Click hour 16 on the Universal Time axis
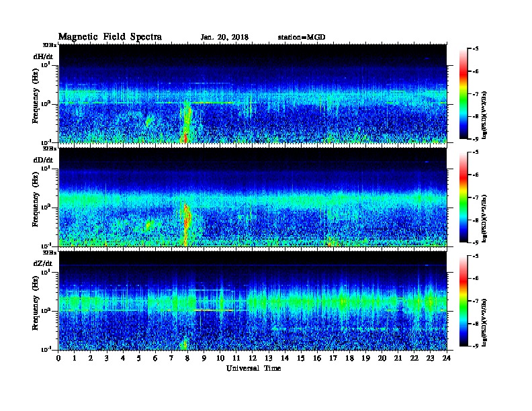532x411 pixels. coord(317,359)
